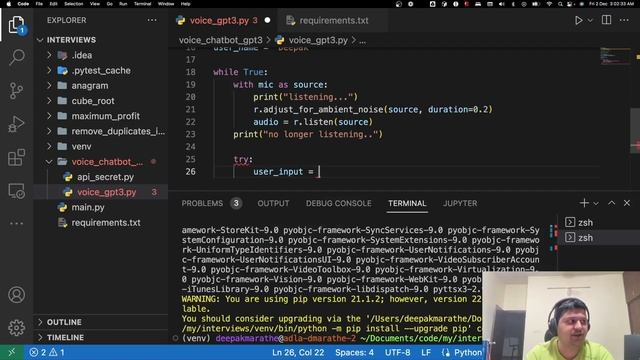640x360 pixels.
Task: Click the unsaved dot on voice_gpt3.py tab
Action: (267, 20)
